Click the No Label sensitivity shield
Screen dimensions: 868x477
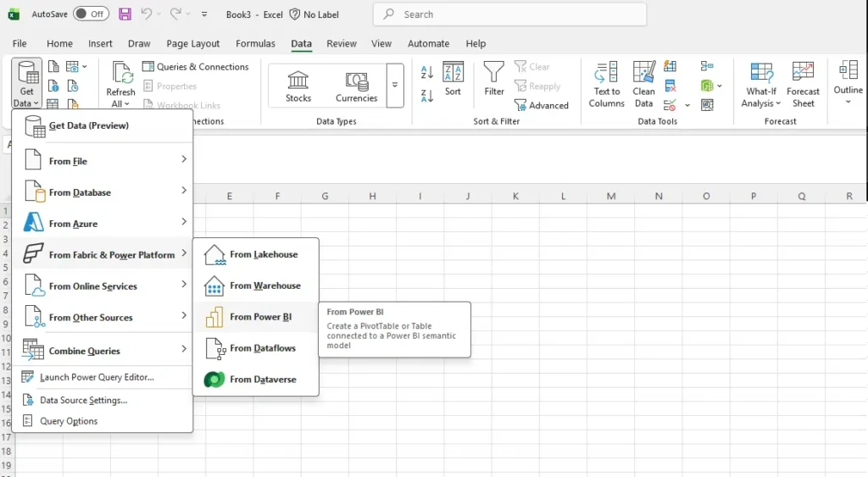(x=314, y=14)
